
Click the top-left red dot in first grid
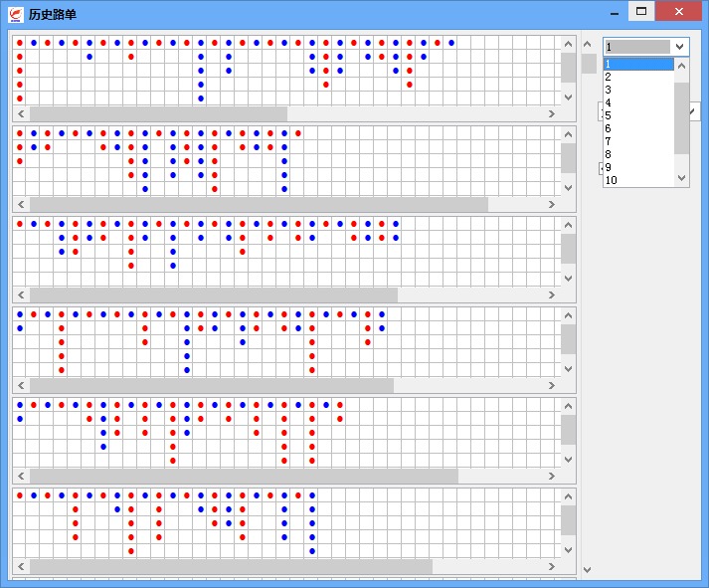[x=20, y=43]
